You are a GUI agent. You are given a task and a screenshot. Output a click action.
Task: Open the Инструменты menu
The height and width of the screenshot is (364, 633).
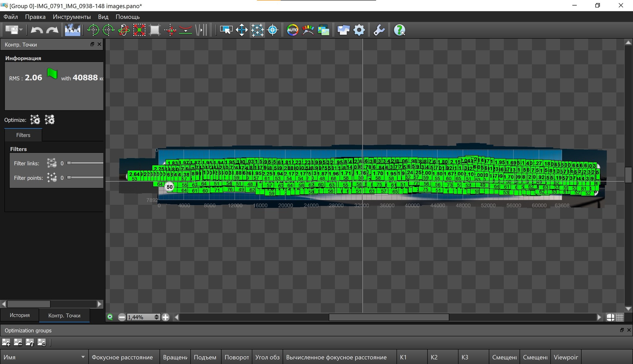click(x=72, y=17)
